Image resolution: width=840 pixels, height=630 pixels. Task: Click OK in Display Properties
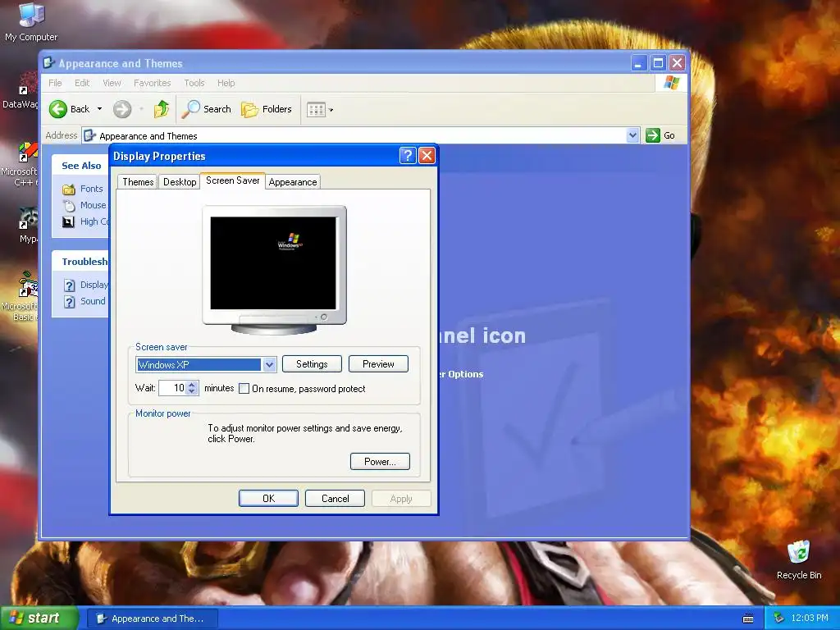(268, 498)
